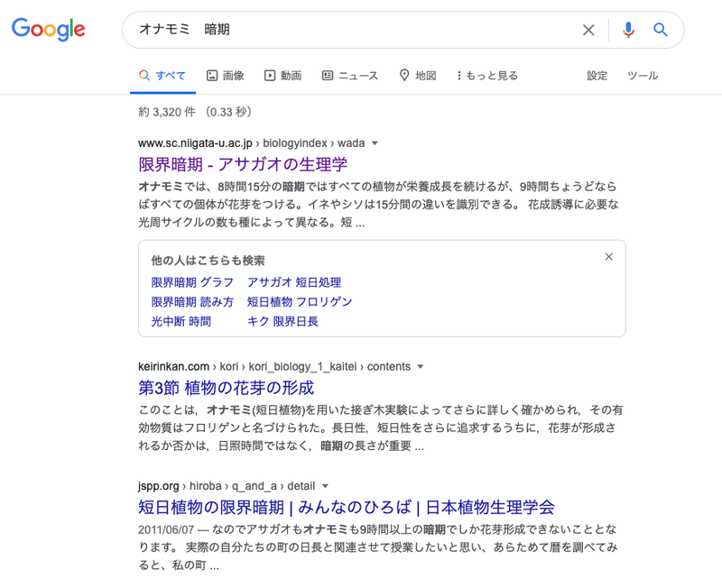Expand dropdown arrow beside jspp.org URL
Screen dimensions: 722x588
pyautogui.click(x=326, y=486)
